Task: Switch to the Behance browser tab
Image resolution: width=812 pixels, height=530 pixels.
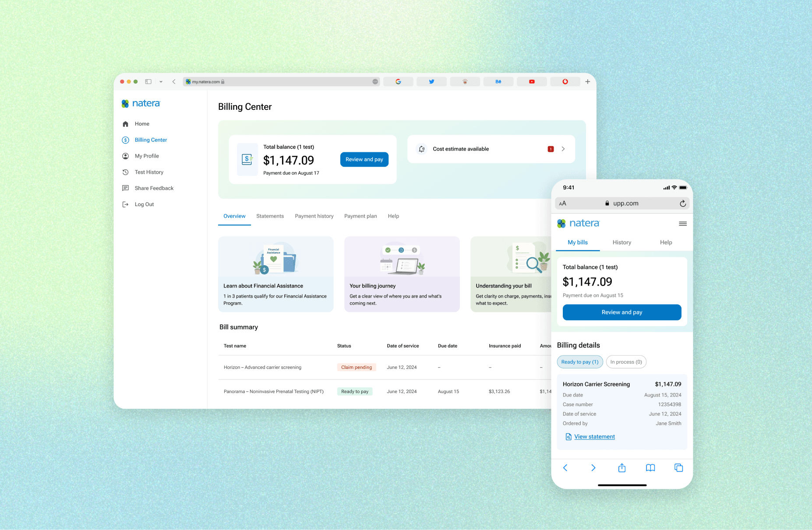Action: point(498,82)
